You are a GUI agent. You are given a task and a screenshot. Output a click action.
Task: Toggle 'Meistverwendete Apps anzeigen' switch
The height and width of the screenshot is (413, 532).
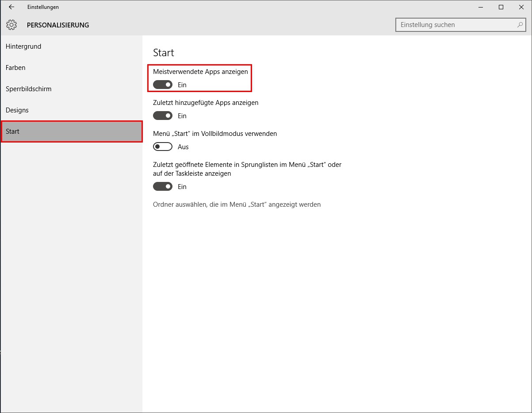click(162, 85)
